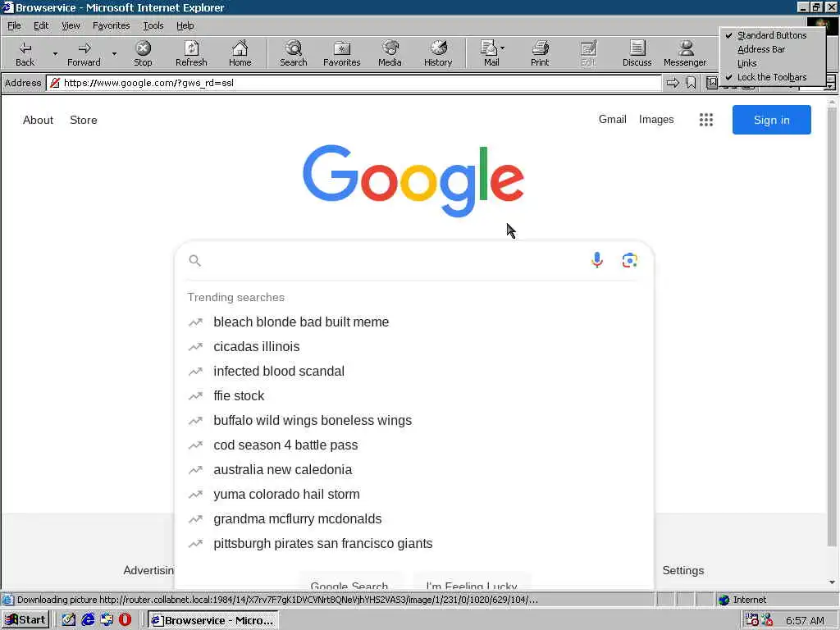The width and height of the screenshot is (840, 630).
Task: Toggle the Standard Buttons toolbar option
Action: [771, 35]
